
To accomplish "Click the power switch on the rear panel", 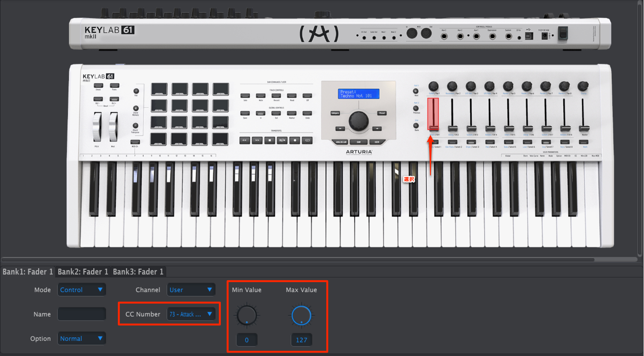I will click(563, 34).
